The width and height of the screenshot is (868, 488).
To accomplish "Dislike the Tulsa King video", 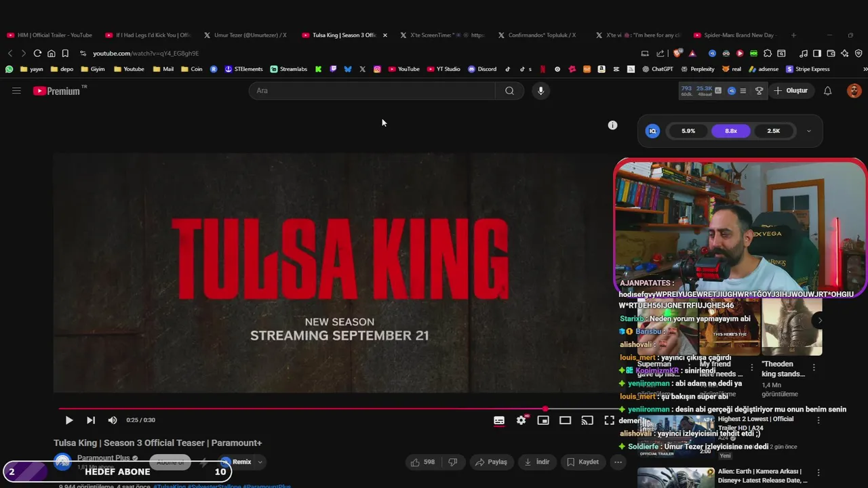I will coord(453,462).
